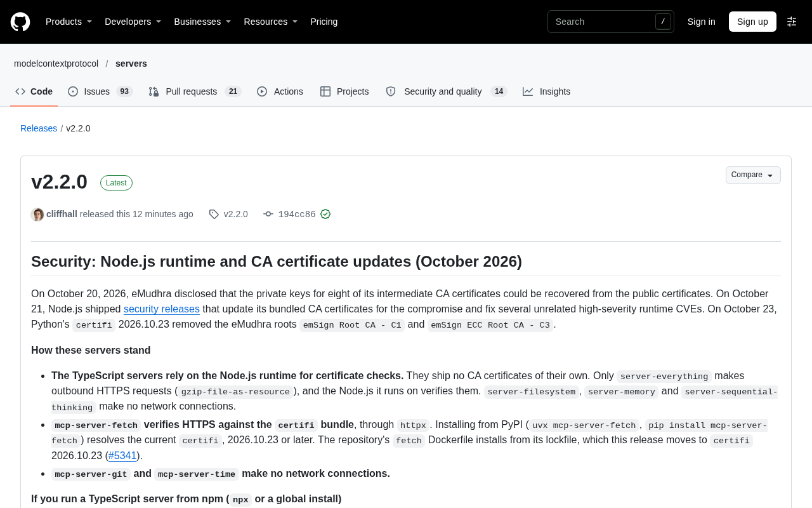Open the Compare dropdown
The height and width of the screenshot is (508, 812).
click(x=753, y=175)
